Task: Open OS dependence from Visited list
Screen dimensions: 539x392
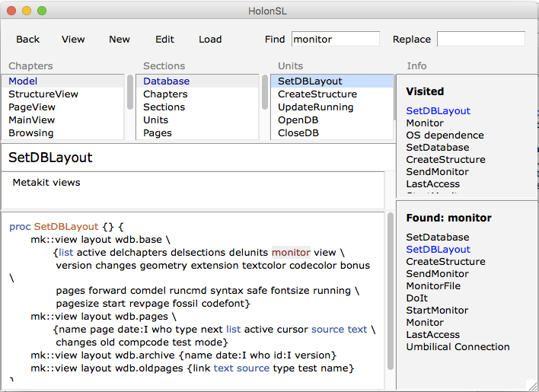Action: 445,135
